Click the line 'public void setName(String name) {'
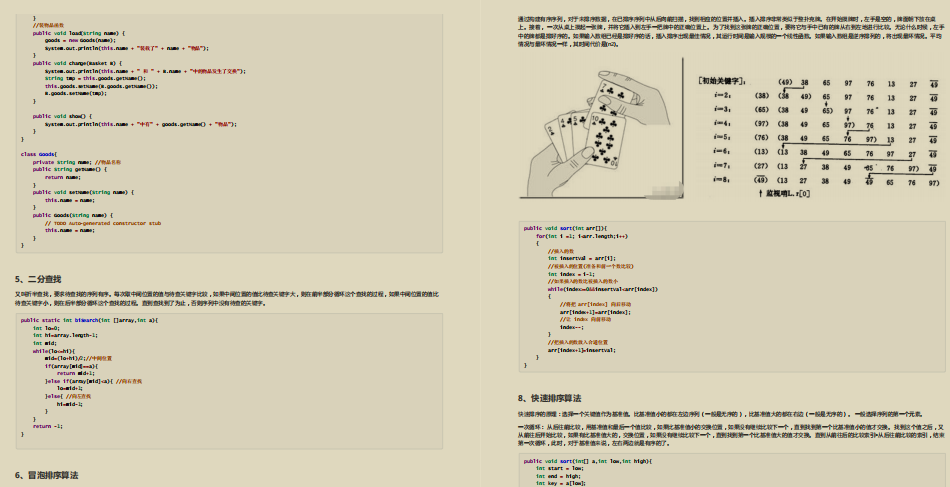Image resolution: width=950 pixels, height=487 pixels. pyautogui.click(x=83, y=193)
